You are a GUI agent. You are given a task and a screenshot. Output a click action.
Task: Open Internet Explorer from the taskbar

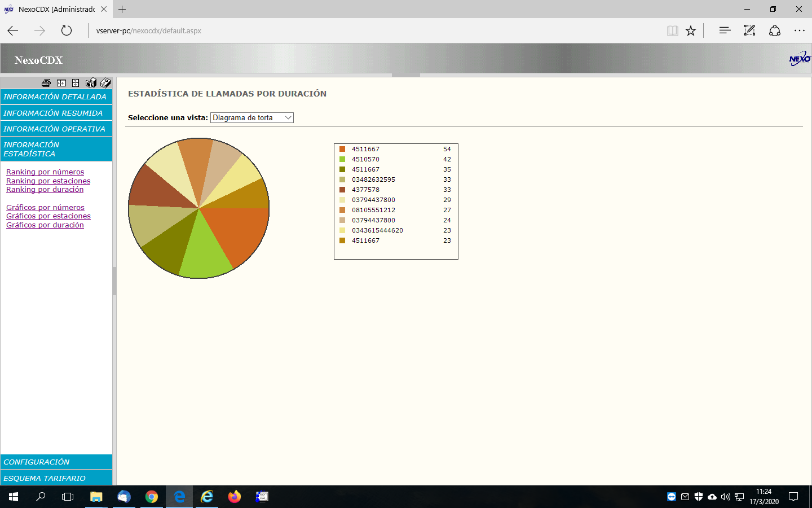click(x=207, y=497)
